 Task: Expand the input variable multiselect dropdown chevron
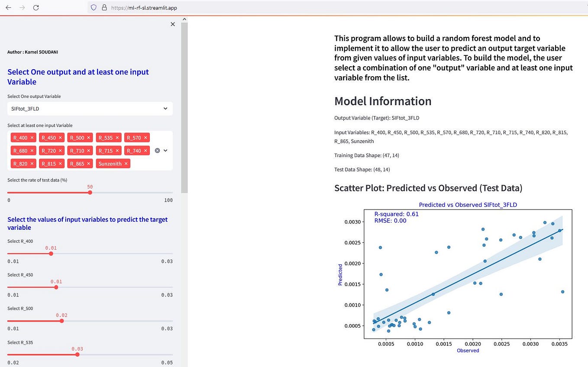(x=166, y=150)
